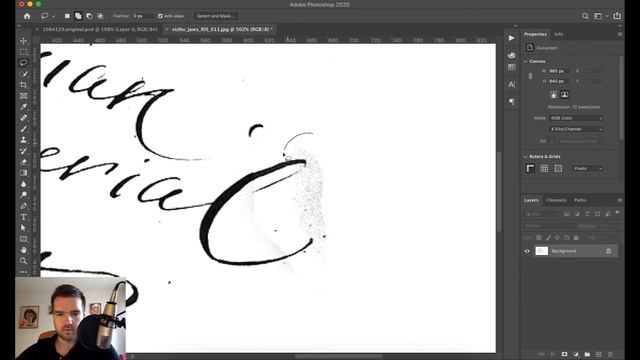Select the Gradient tool
Screen dimensions: 640x360
23,173
